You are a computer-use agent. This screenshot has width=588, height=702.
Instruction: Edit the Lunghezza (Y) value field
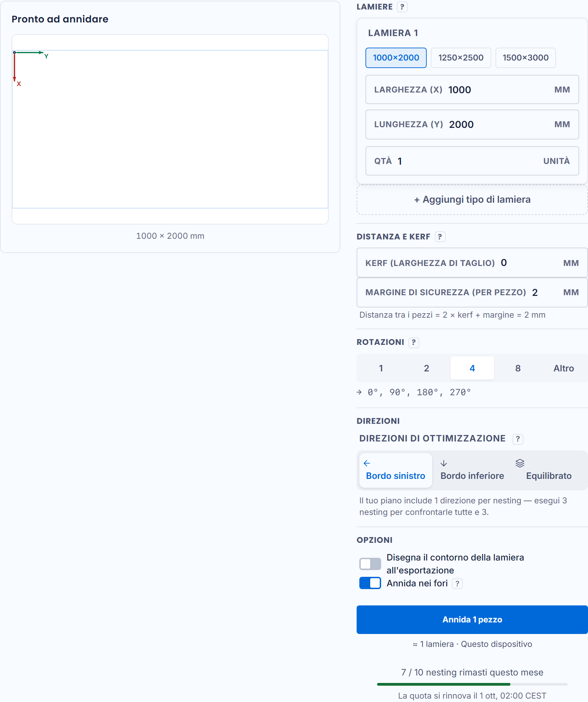[x=472, y=124]
